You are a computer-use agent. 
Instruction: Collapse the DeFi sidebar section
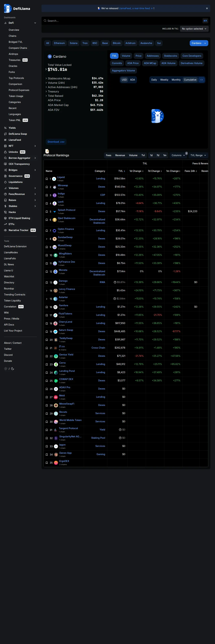click(x=35, y=23)
